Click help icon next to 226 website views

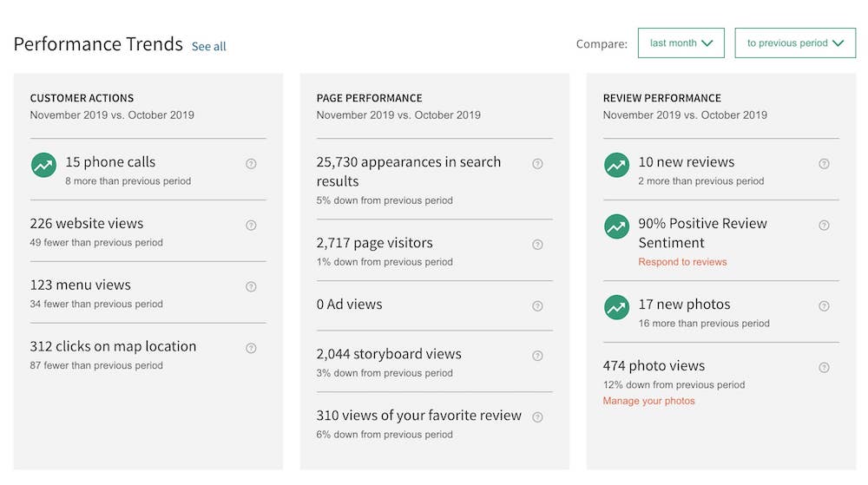(x=251, y=225)
